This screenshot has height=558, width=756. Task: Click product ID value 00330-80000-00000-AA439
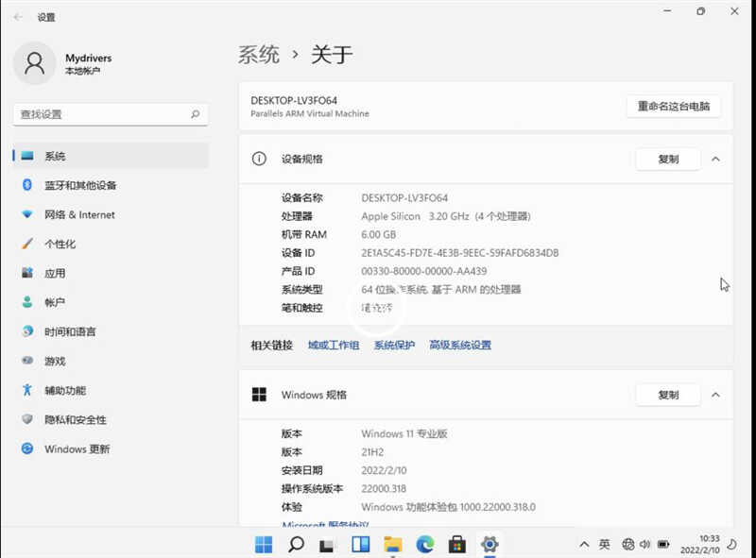[423, 271]
